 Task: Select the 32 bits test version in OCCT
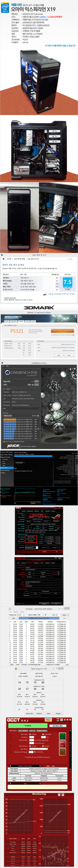30,746
